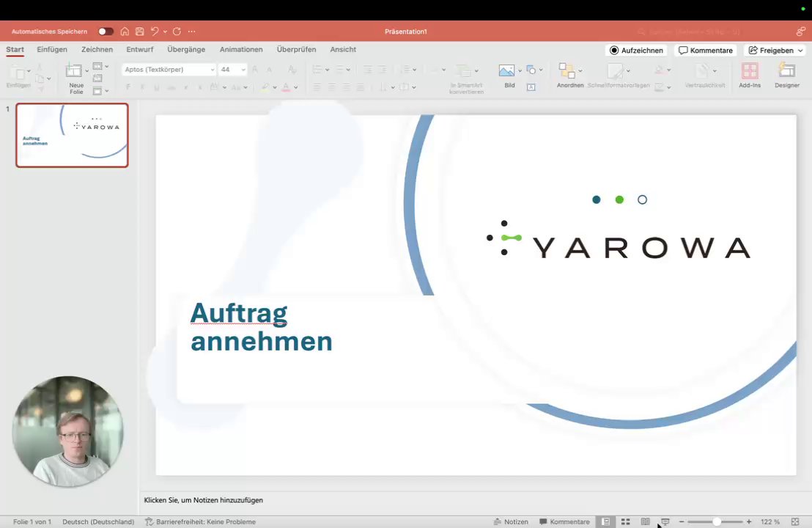Click the 122 % zoom level
Screen dimensions: 812x528
tap(770, 522)
